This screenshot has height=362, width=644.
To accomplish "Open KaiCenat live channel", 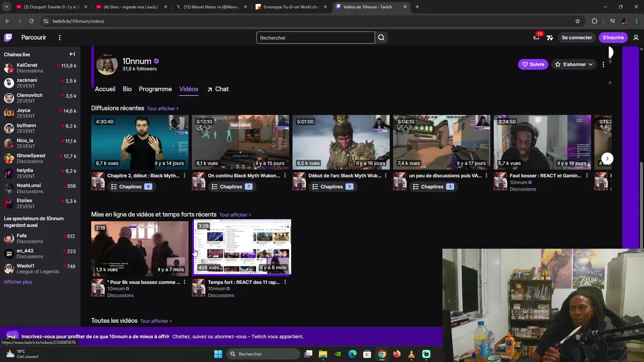I will tap(40, 68).
